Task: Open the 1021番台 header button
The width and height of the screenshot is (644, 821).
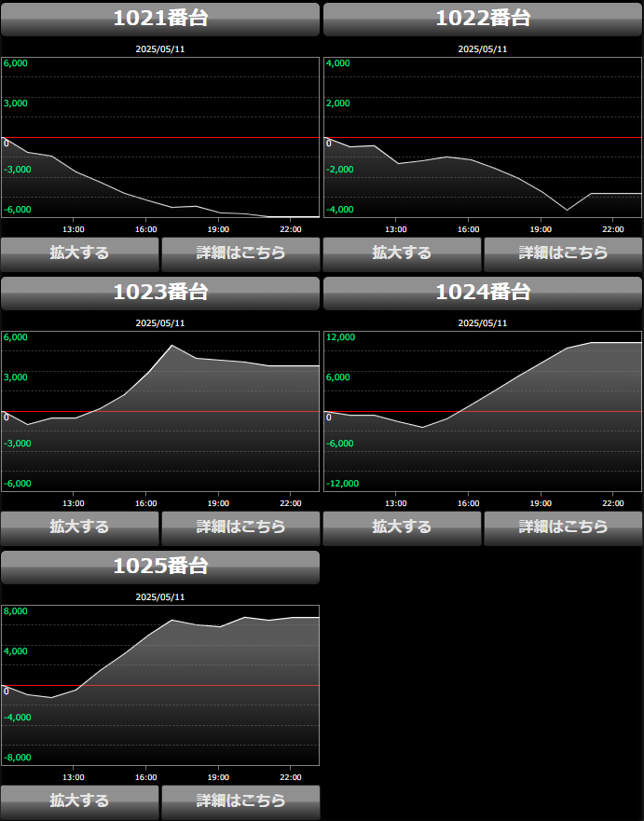Action: (160, 20)
